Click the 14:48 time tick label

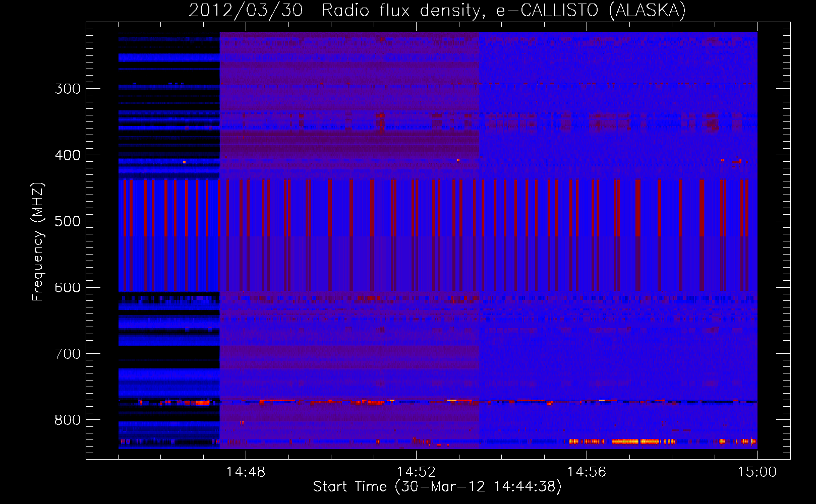(246, 472)
